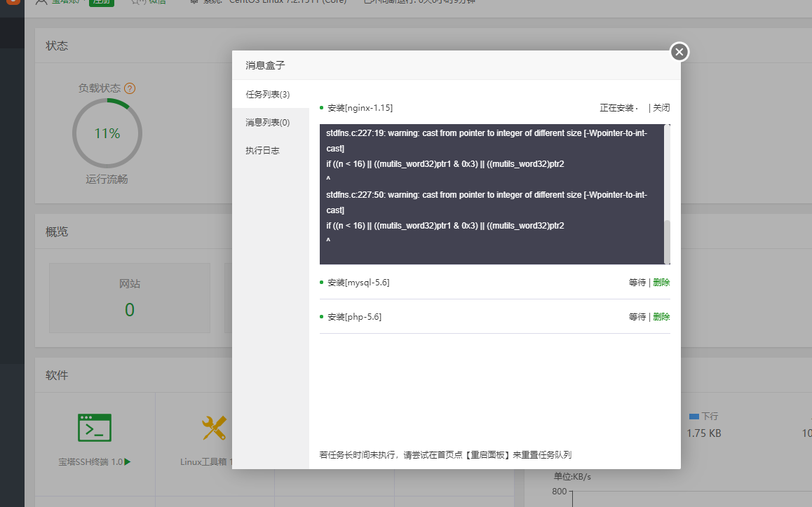Delete the mysql-5.6 install task
Viewport: 812px width, 507px height.
661,282
